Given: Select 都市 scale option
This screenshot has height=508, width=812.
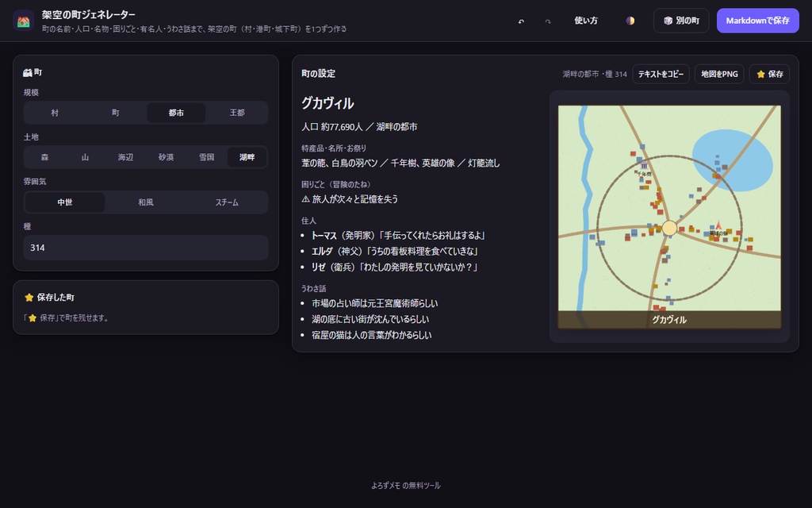Looking at the screenshot, I should click(176, 113).
